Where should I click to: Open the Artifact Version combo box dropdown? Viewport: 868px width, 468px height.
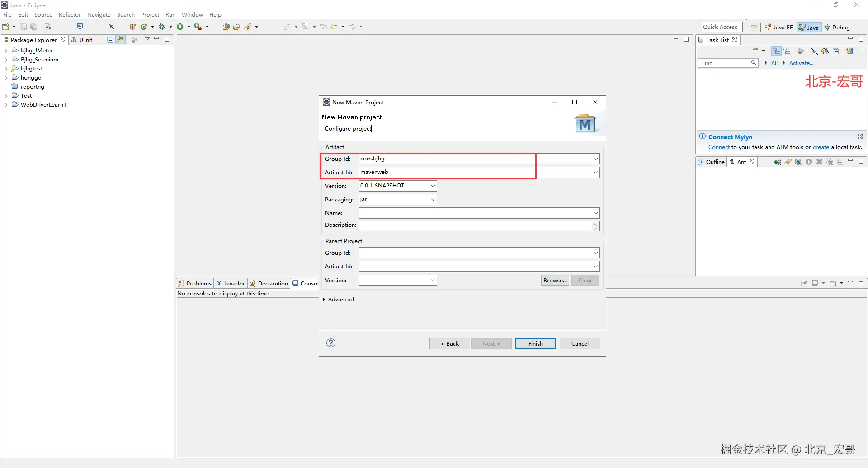[433, 186]
